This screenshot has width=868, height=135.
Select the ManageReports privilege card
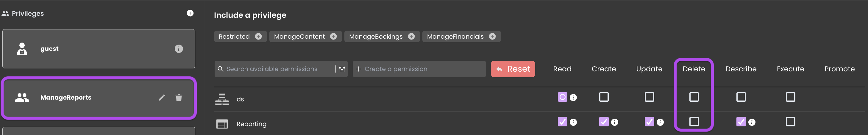point(99,98)
